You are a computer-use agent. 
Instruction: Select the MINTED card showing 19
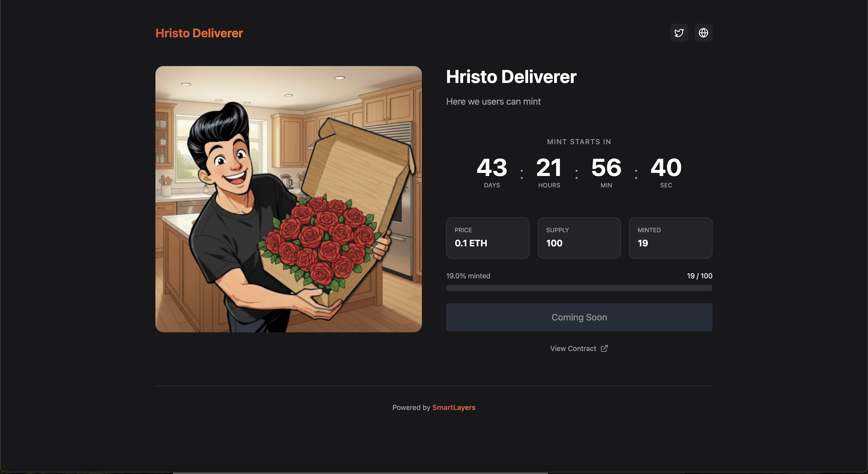[670, 238]
